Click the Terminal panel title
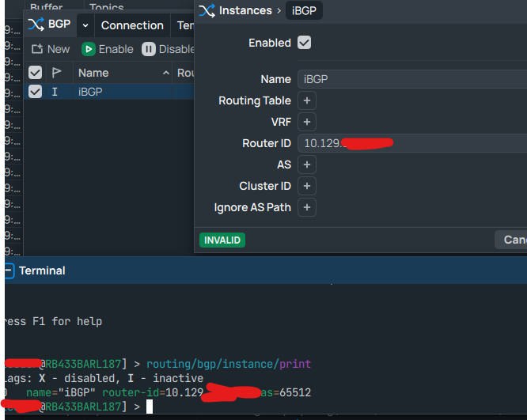Image resolution: width=527 pixels, height=420 pixels. (x=42, y=271)
